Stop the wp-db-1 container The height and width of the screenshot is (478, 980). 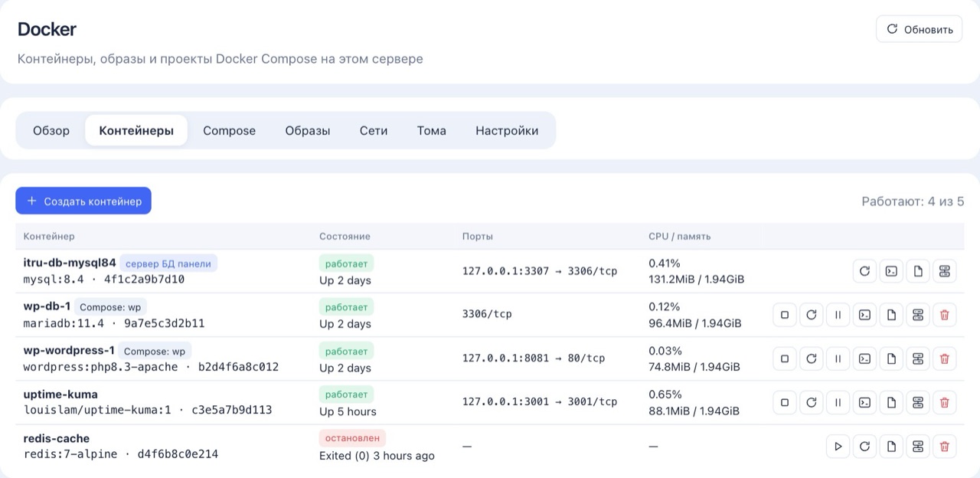pos(785,315)
